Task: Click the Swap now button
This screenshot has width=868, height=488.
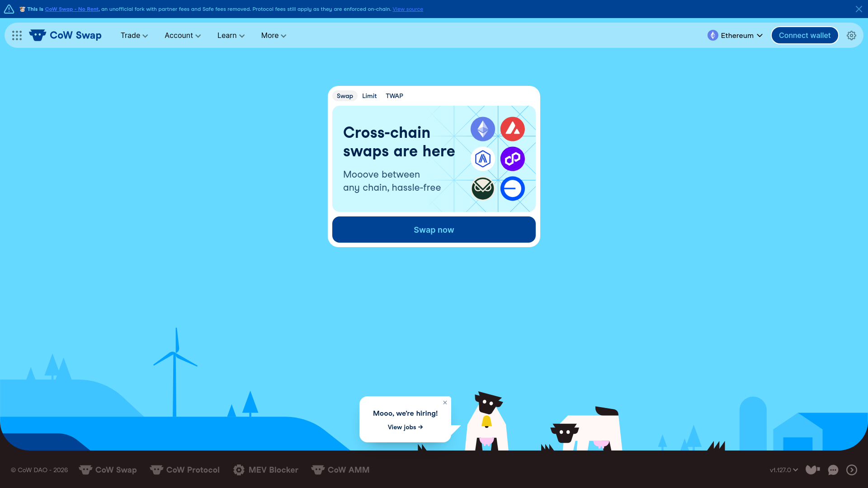Action: click(x=434, y=230)
